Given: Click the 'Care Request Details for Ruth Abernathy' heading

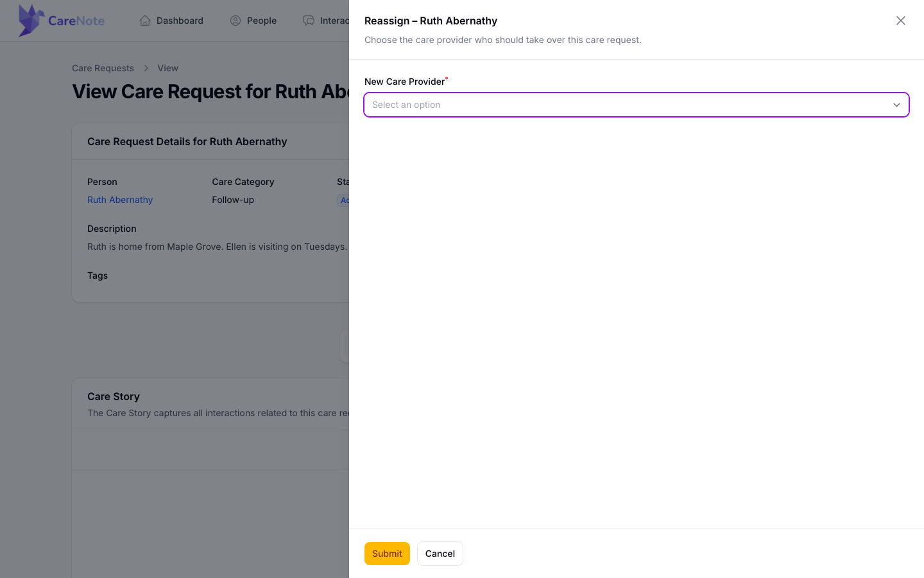Looking at the screenshot, I should coord(187,141).
